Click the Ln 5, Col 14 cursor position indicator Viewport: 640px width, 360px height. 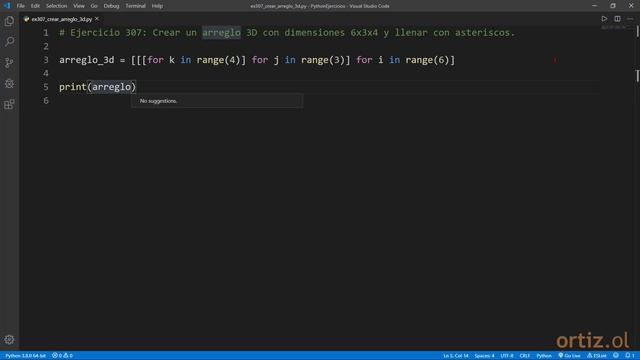(456, 356)
